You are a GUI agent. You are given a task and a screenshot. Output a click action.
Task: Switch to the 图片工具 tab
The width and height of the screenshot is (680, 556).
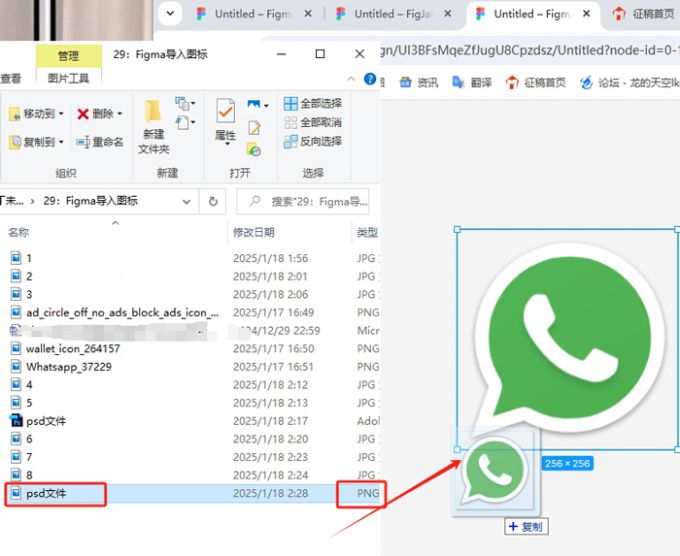pyautogui.click(x=69, y=78)
